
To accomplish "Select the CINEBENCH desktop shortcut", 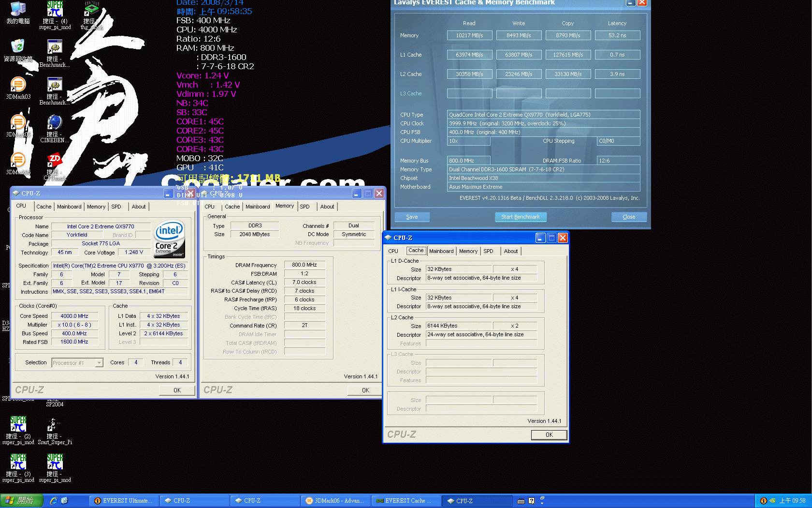I will [55, 129].
